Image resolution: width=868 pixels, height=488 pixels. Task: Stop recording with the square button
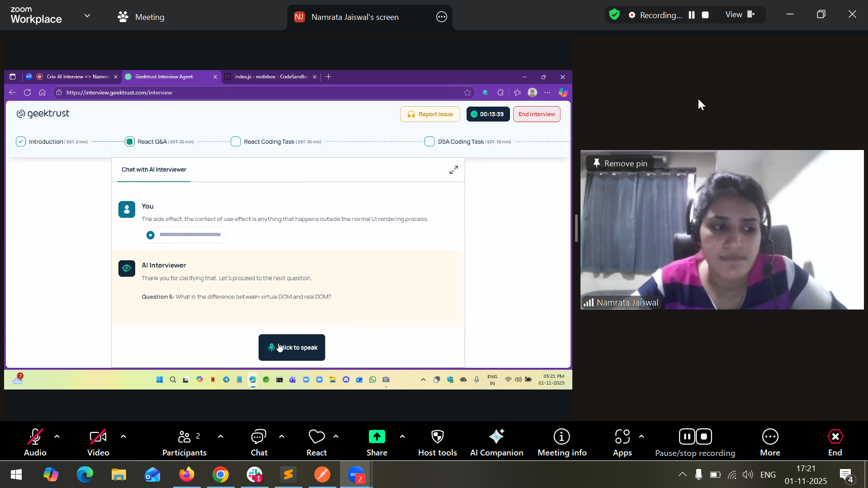pyautogui.click(x=705, y=15)
